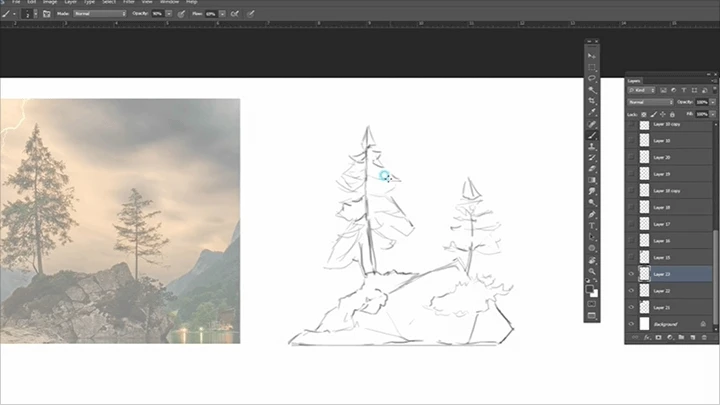Image resolution: width=720 pixels, height=405 pixels.
Task: Select the Magic Wand tool
Action: click(x=592, y=90)
